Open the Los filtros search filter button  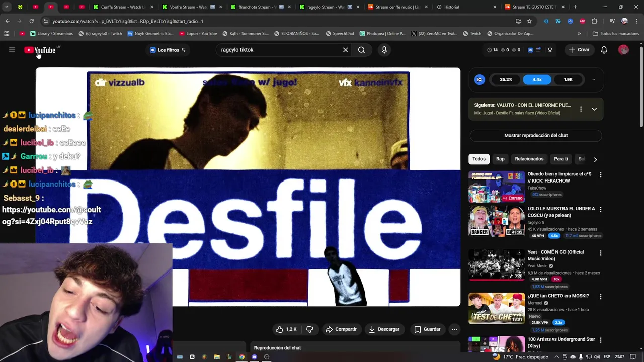[x=168, y=50]
